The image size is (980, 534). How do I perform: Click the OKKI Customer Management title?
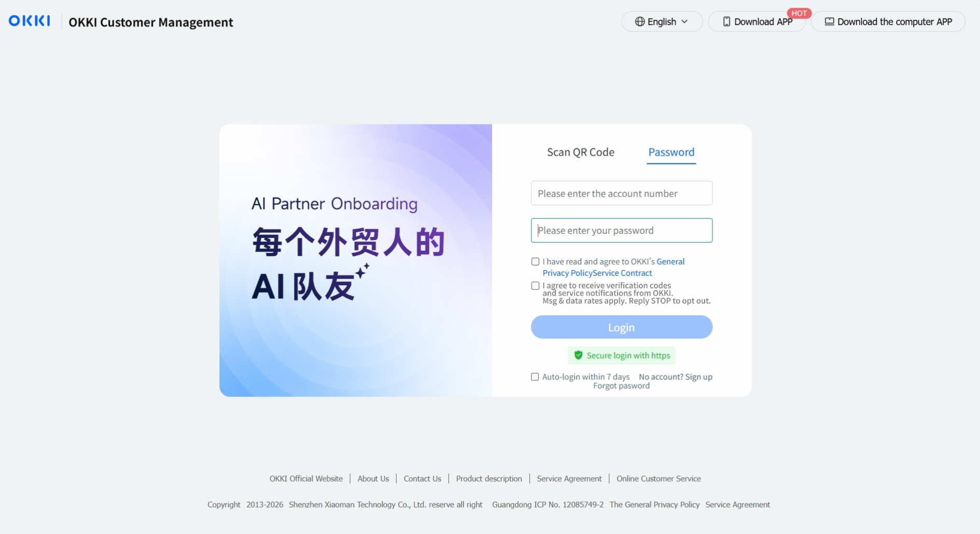pos(151,22)
